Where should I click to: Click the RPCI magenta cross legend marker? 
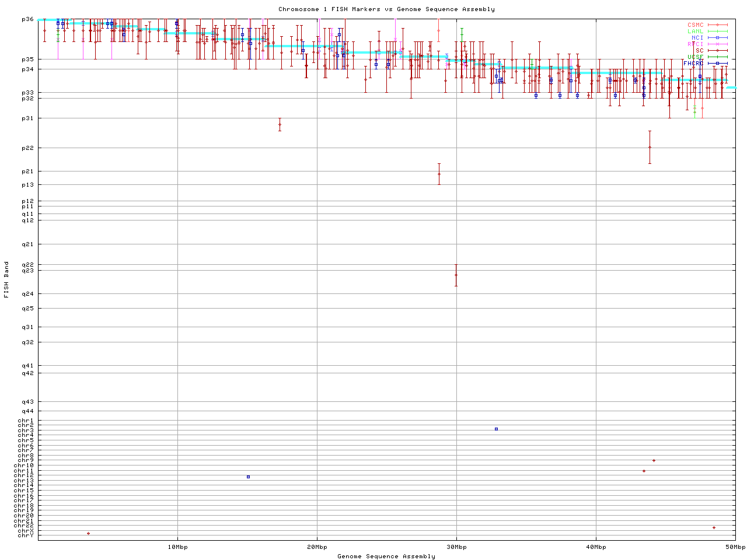717,44
